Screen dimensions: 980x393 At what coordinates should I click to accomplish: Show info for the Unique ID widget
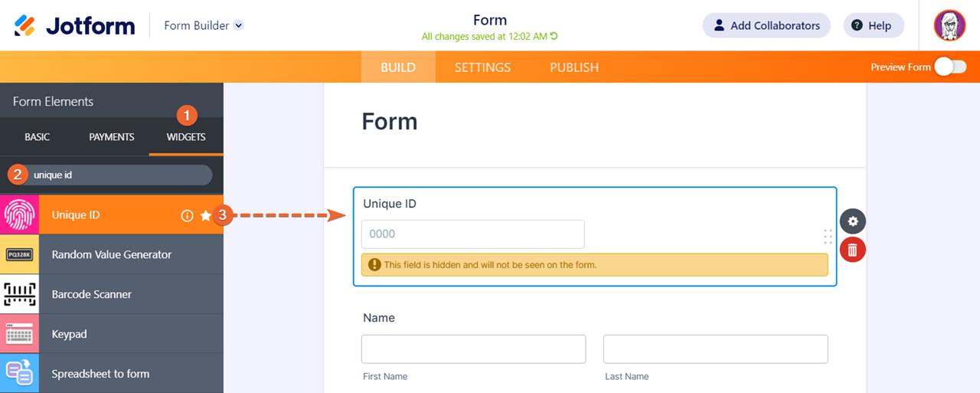(x=187, y=216)
